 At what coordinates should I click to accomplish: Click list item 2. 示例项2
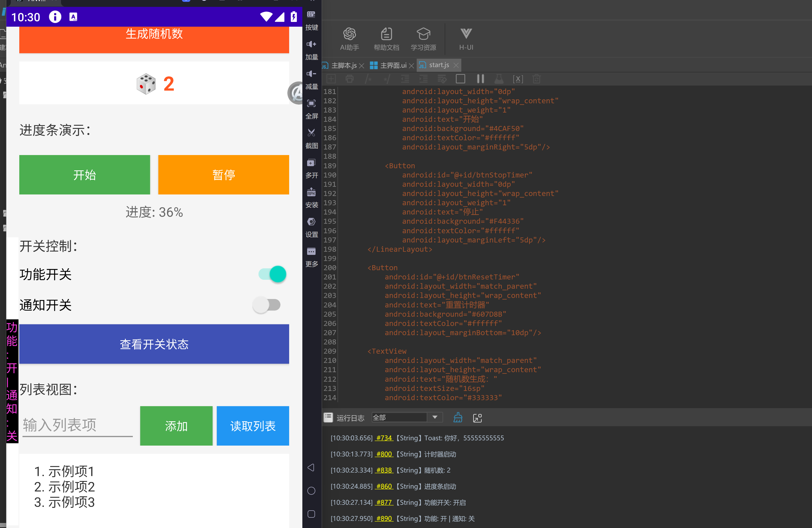(x=64, y=487)
